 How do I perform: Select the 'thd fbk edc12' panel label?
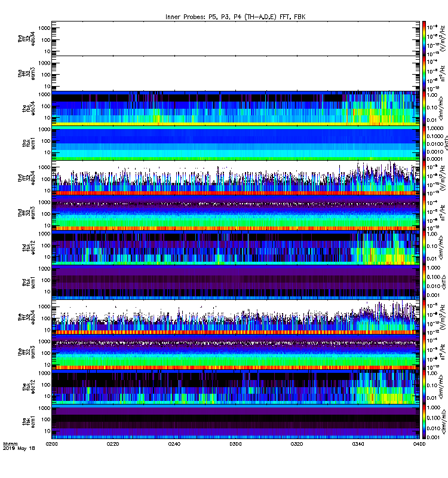(29, 247)
